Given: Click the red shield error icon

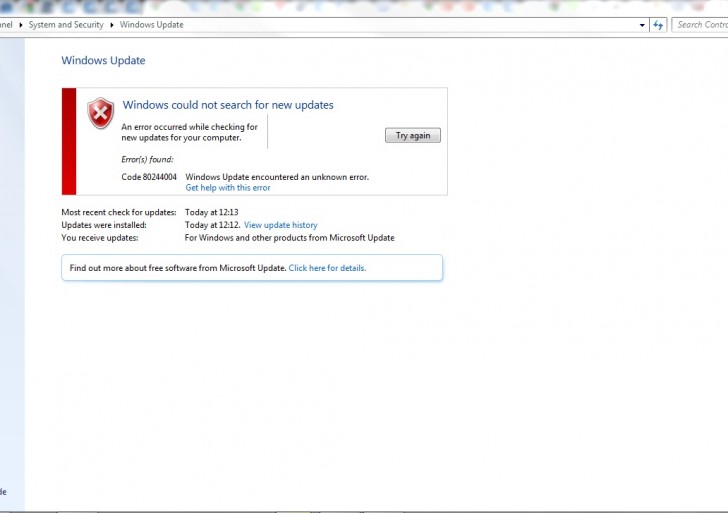Looking at the screenshot, I should pos(100,113).
